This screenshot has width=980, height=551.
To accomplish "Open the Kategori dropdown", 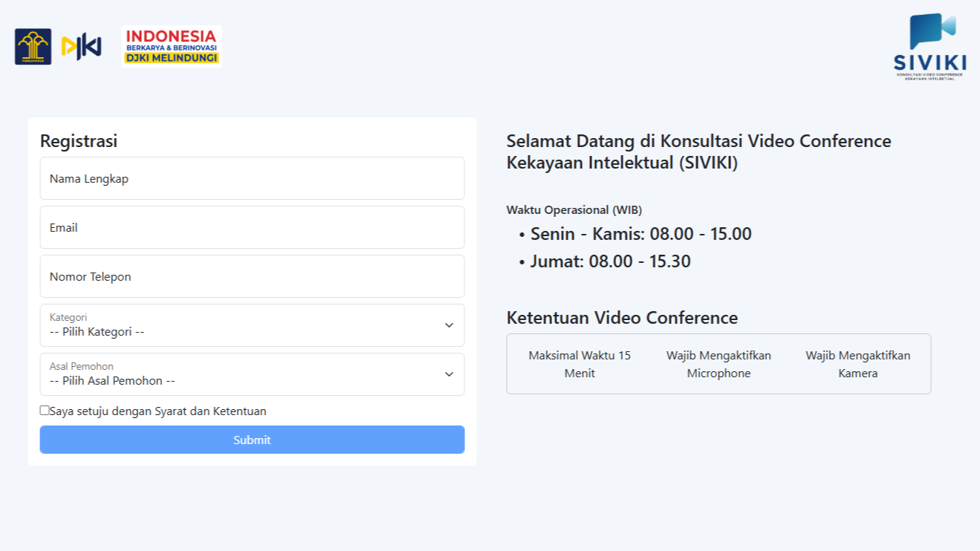I will click(252, 325).
